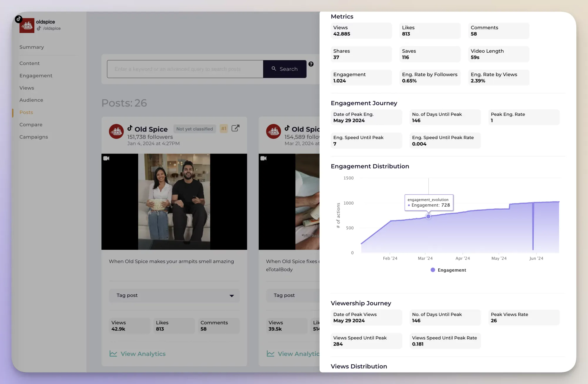Open Campaigns in sidebar
Image resolution: width=588 pixels, height=384 pixels.
[34, 137]
